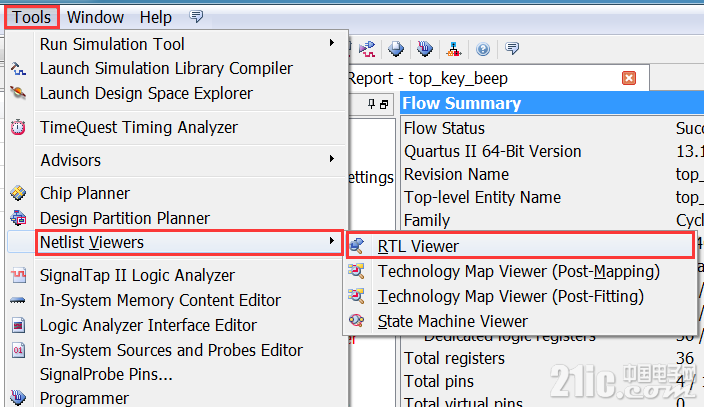Select the Quartus II 64-Bit Version row
Viewport: 704px width, 407px height.
coord(553,151)
